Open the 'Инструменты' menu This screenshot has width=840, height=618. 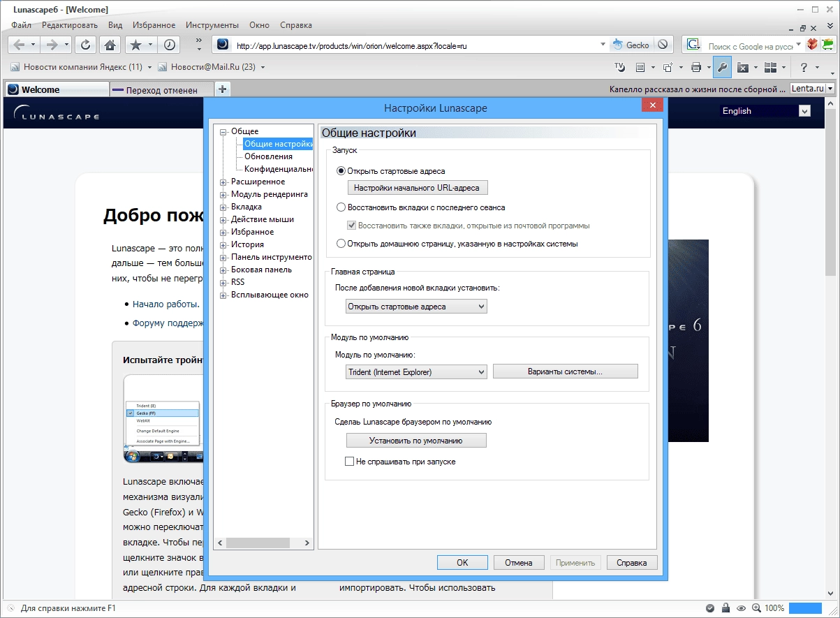pos(212,24)
